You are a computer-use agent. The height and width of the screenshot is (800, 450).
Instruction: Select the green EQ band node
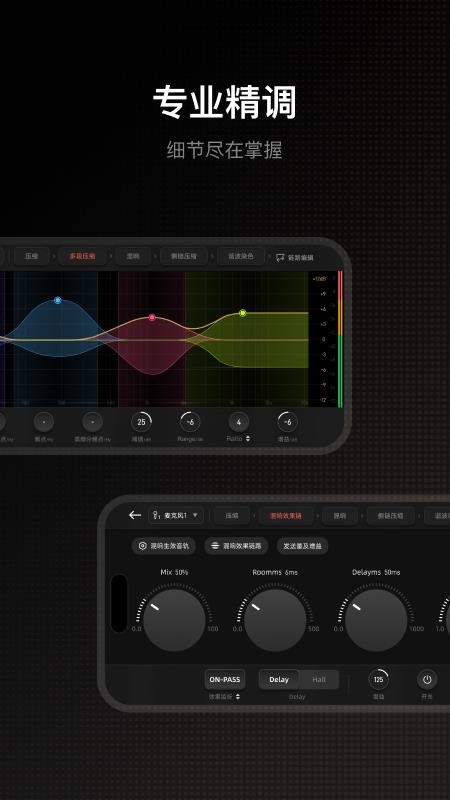click(243, 313)
